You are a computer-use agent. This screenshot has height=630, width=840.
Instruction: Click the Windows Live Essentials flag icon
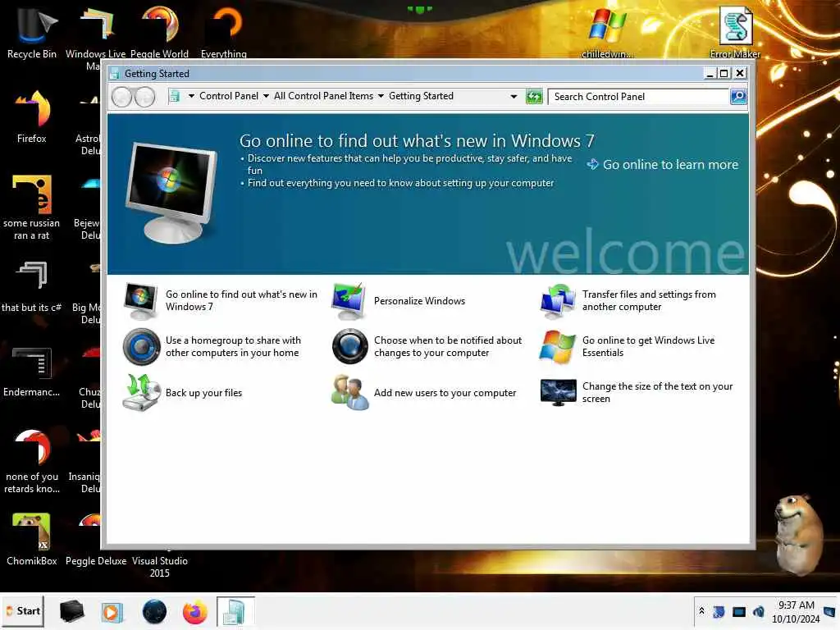pos(558,347)
